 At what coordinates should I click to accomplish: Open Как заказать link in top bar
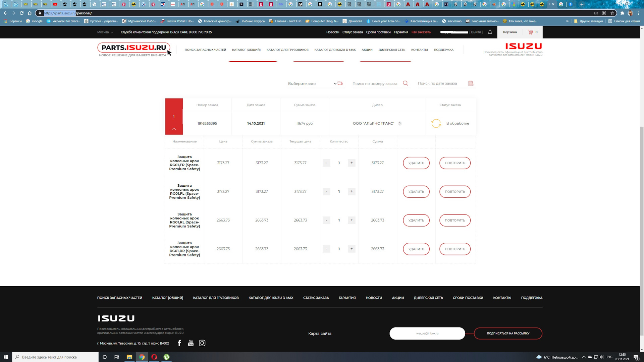click(x=421, y=32)
